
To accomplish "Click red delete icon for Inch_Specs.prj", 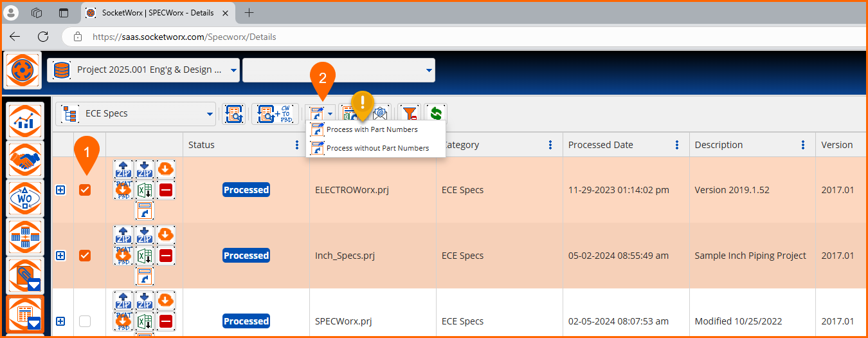I will tap(165, 256).
